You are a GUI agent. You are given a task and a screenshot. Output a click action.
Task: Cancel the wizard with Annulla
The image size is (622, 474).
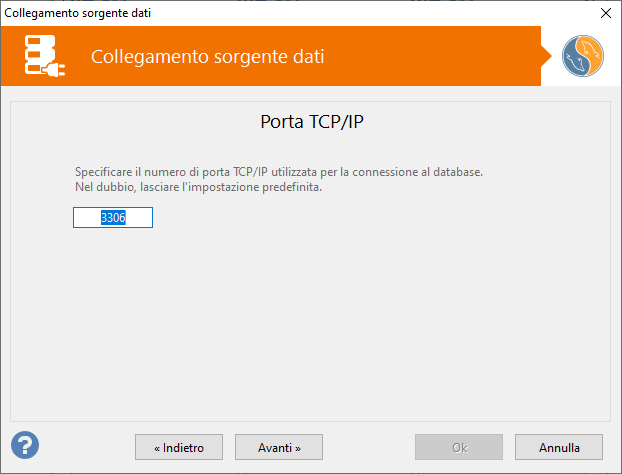[x=559, y=448]
